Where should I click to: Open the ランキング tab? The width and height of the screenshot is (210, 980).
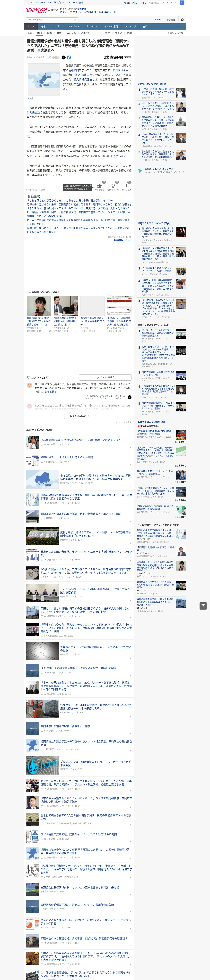130,27
